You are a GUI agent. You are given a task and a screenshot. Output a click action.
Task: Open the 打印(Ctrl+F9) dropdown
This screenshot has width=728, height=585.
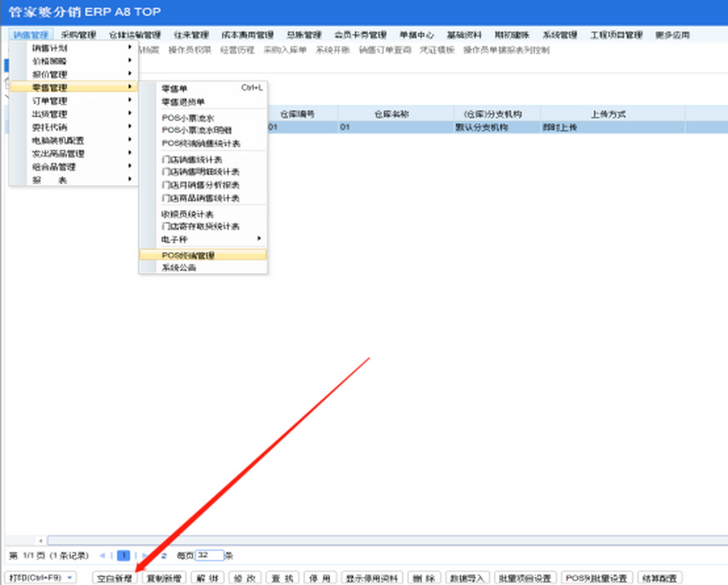click(x=40, y=577)
